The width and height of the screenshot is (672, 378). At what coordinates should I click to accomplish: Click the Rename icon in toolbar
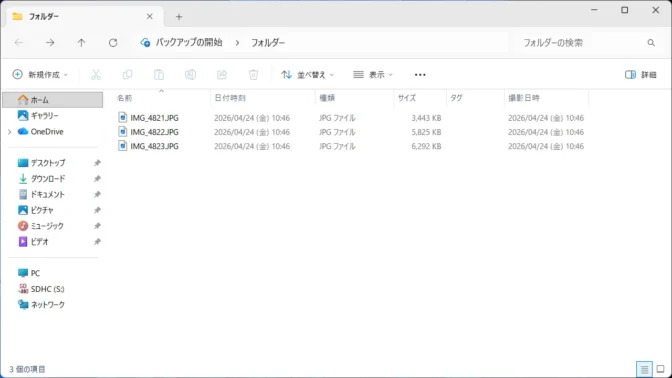pyautogui.click(x=190, y=75)
